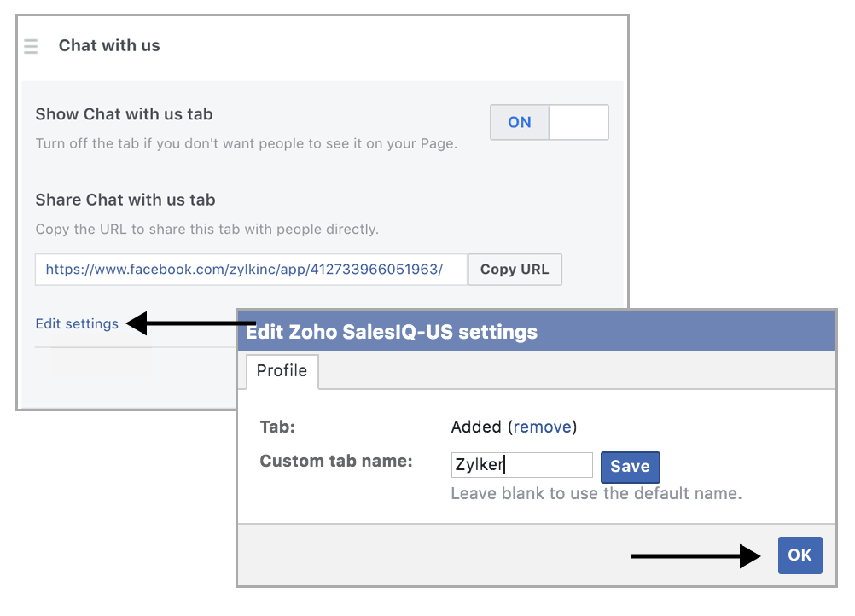Open the Edit settings link

[x=77, y=323]
